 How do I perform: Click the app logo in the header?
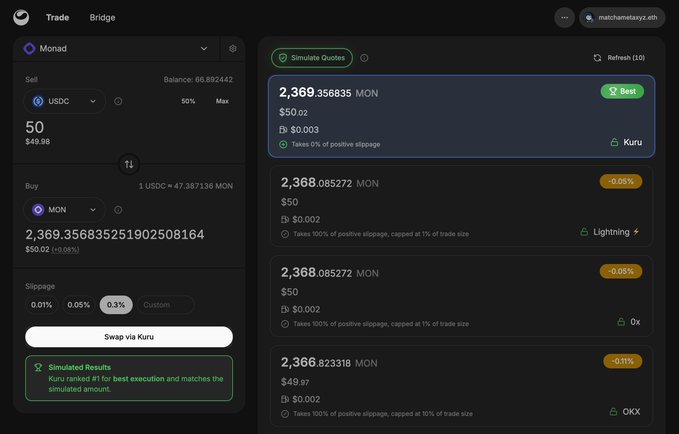coord(21,18)
